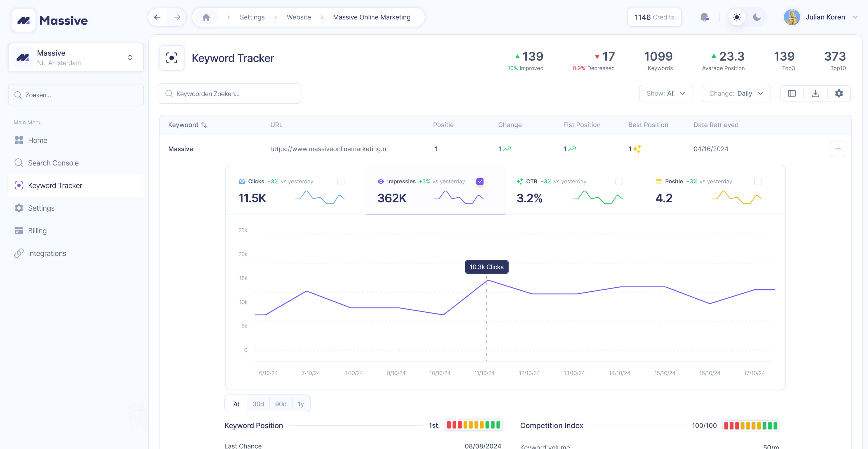The height and width of the screenshot is (449, 868).
Task: Open the massiveonlinemarketing.nl URL
Action: click(329, 149)
